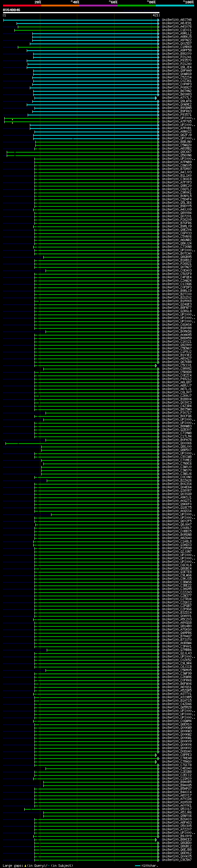Select hit UniRef100_B6THN2
The image size is (197, 868).
[x=177, y=91]
